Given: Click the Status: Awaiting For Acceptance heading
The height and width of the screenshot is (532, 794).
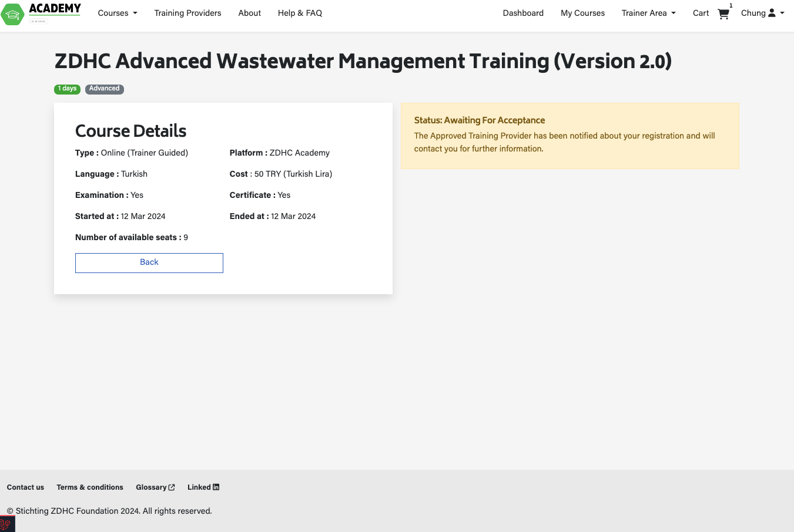Looking at the screenshot, I should click(480, 120).
